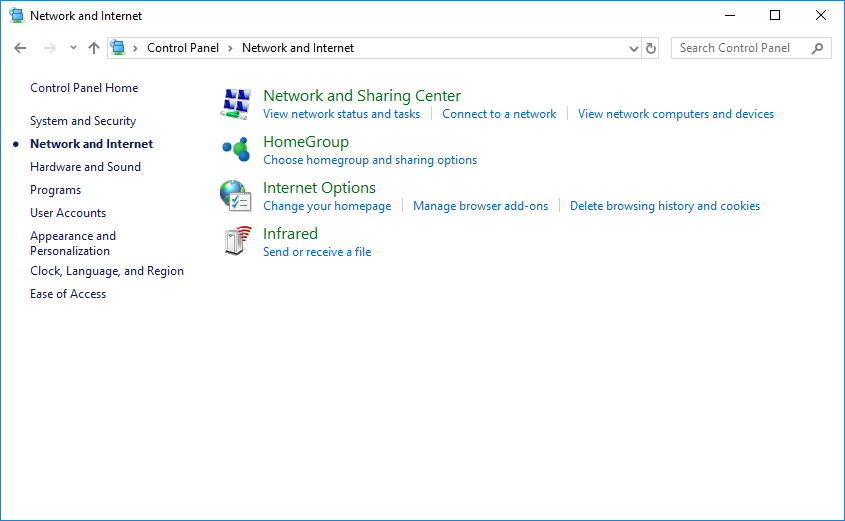Open Manage browser add-ons

(480, 206)
